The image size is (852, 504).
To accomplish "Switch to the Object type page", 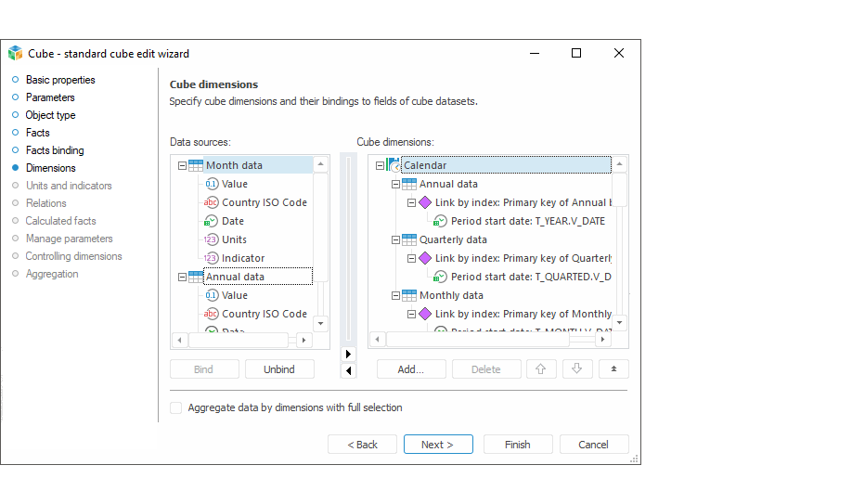I will tap(50, 115).
